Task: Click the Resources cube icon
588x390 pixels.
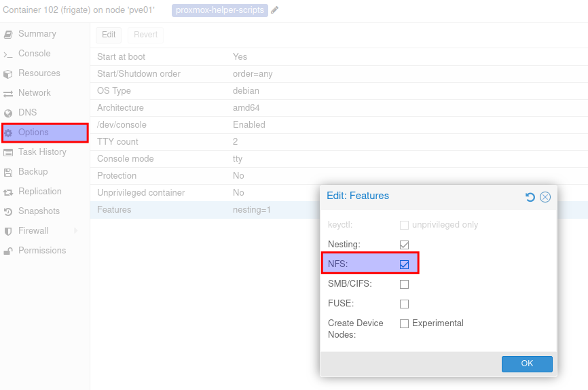Action: point(8,73)
